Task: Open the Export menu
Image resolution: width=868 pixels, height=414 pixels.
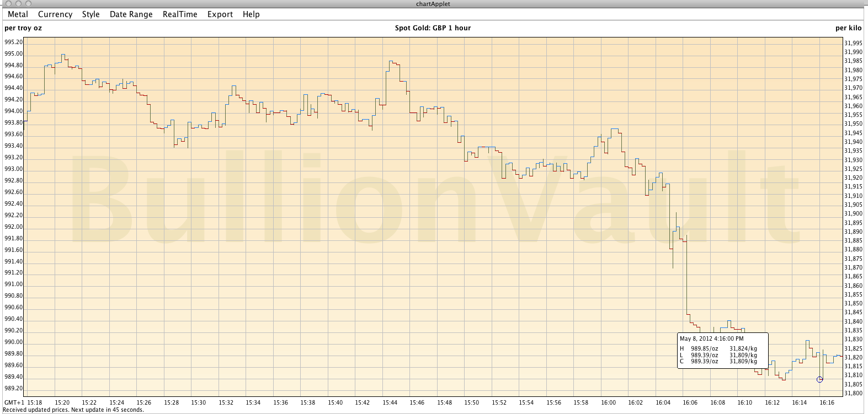Action: (x=220, y=14)
